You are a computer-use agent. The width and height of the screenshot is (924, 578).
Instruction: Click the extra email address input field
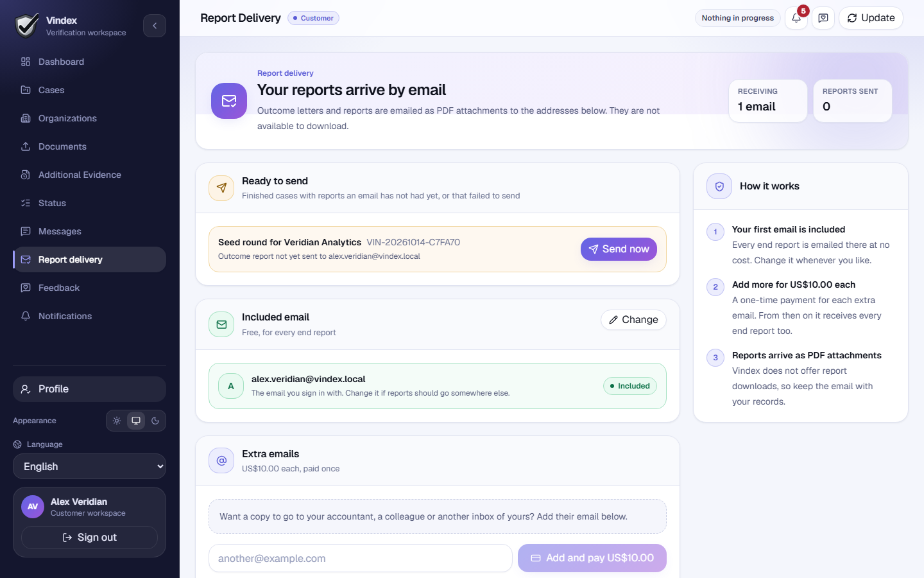(361, 558)
